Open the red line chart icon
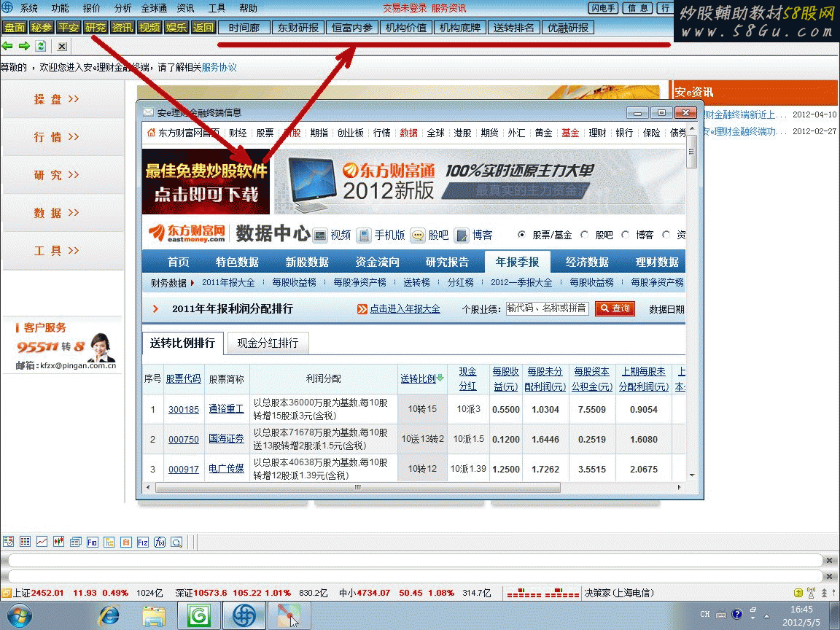 (42, 542)
